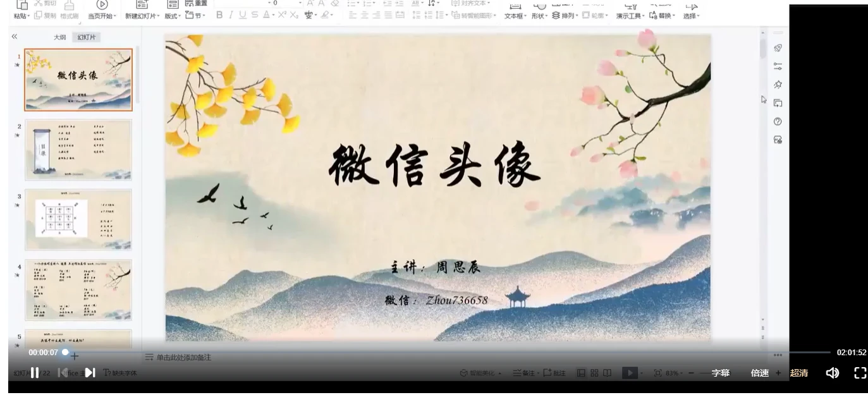Open the 字幕 subtitles option
This screenshot has width=868, height=395.
coord(721,373)
